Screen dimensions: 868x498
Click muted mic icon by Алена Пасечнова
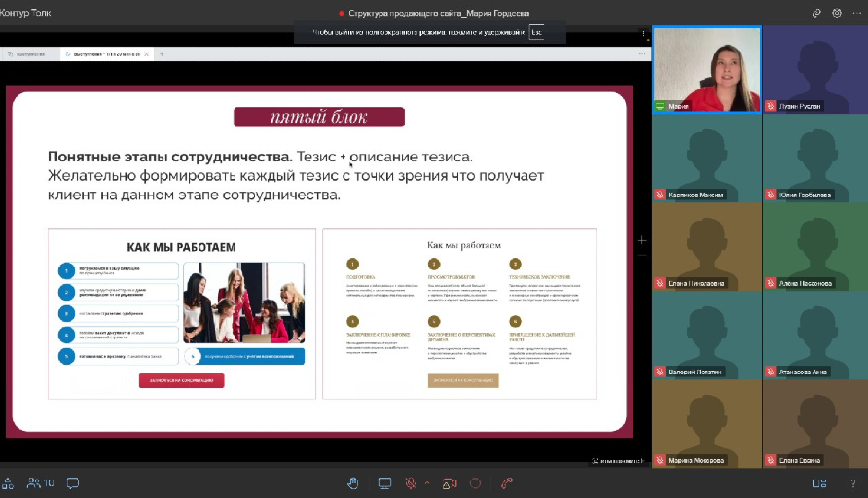tap(771, 283)
